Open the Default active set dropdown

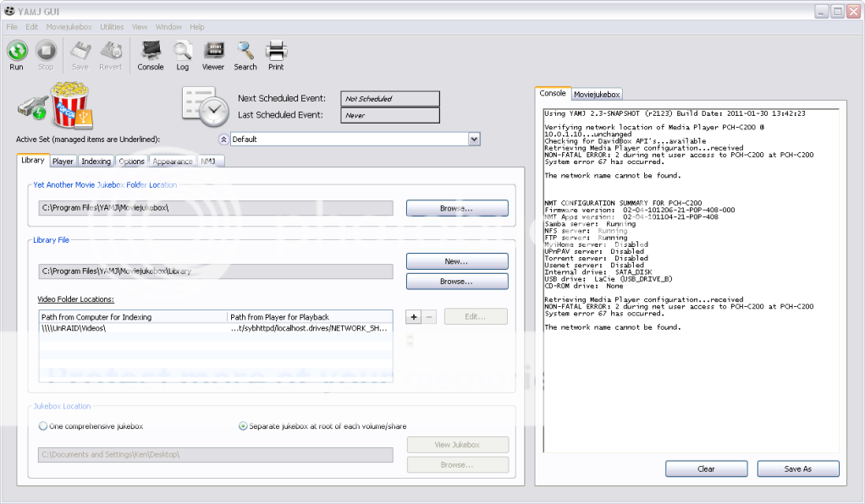coord(473,139)
